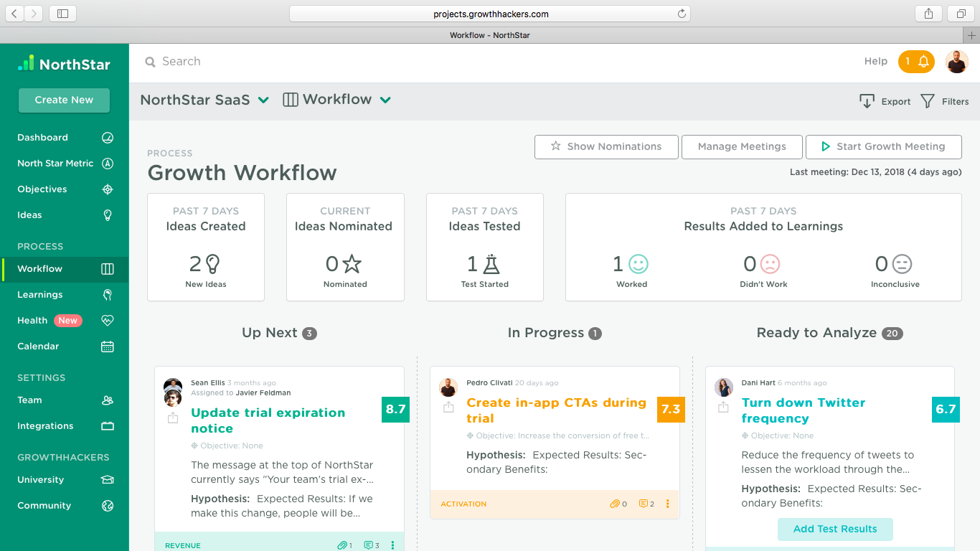The height and width of the screenshot is (551, 980).
Task: Click the Start Growth Meeting button
Action: coord(883,146)
